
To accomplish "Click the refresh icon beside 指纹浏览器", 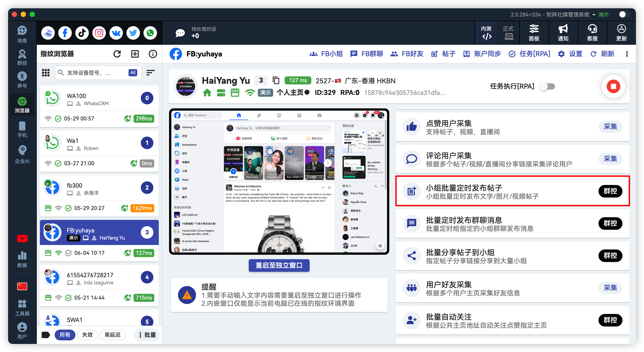I will point(117,54).
